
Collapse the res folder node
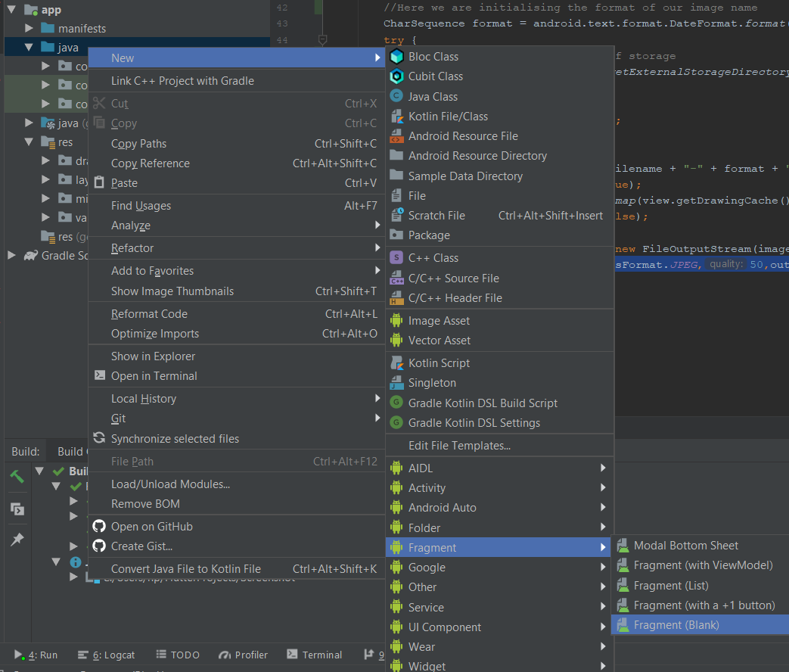pyautogui.click(x=30, y=142)
